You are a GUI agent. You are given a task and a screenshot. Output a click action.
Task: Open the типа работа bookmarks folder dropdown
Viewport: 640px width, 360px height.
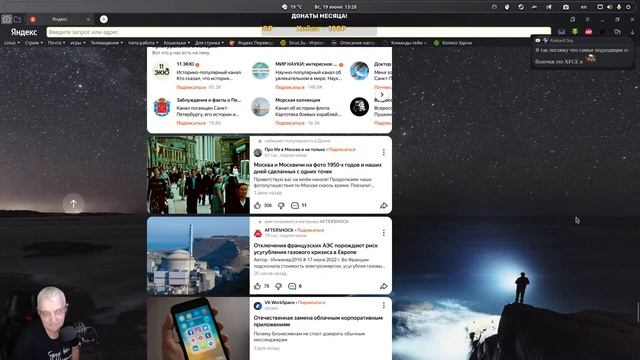[143, 42]
